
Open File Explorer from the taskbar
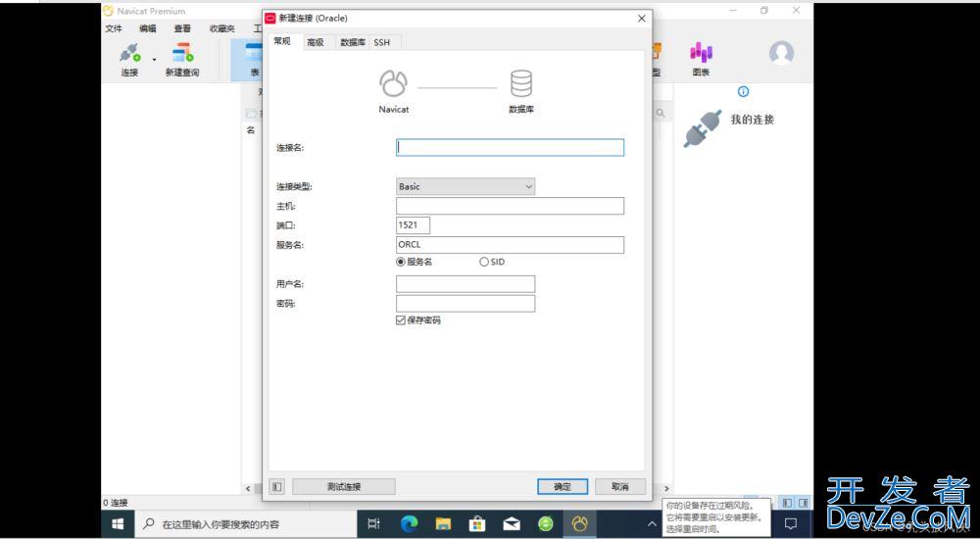pos(443,524)
